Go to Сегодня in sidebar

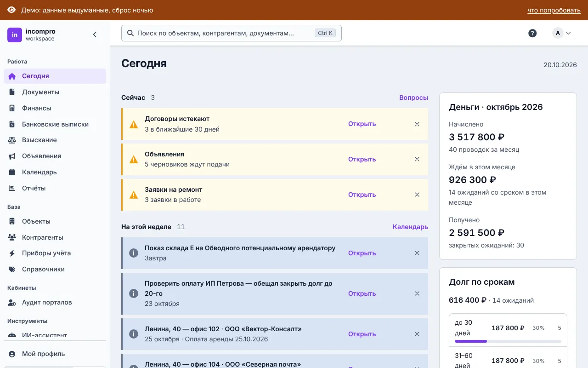pyautogui.click(x=55, y=76)
